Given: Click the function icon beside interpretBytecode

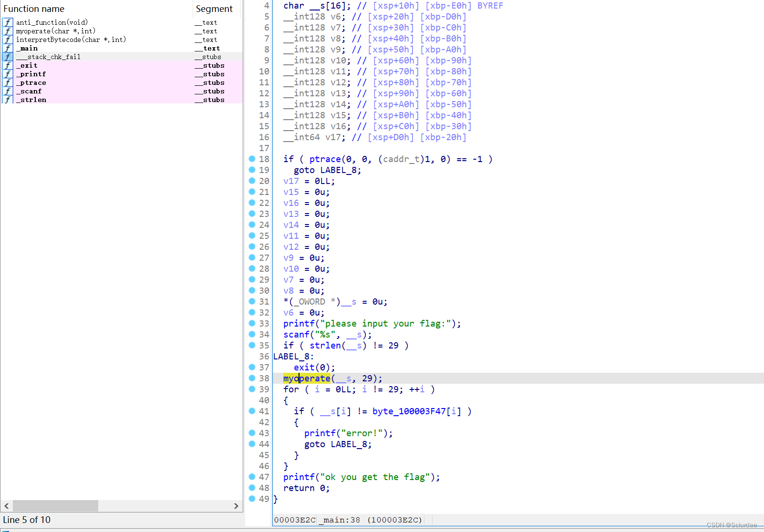Looking at the screenshot, I should [x=8, y=40].
